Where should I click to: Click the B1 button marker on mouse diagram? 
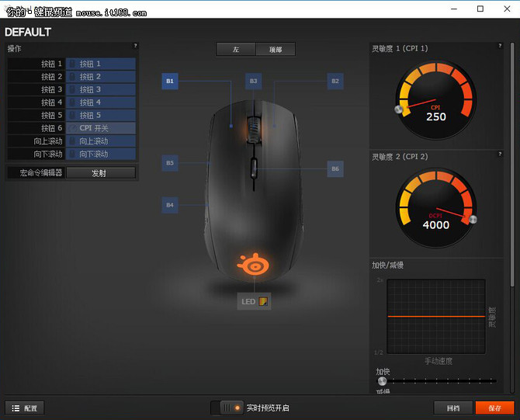[170, 82]
